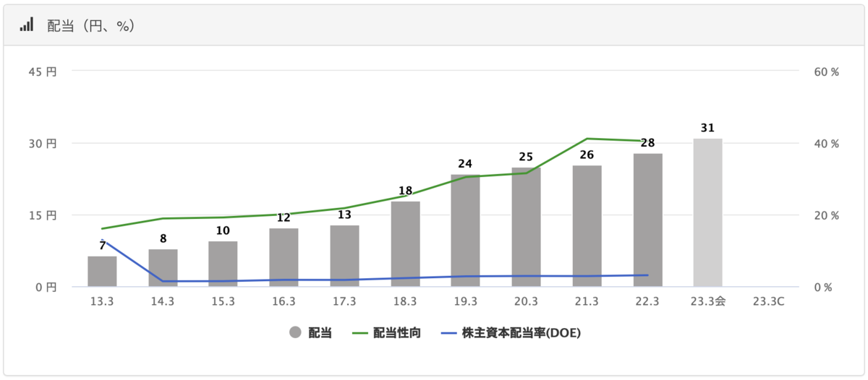Click the 13.3 x-axis label
The image size is (868, 380).
[102, 302]
